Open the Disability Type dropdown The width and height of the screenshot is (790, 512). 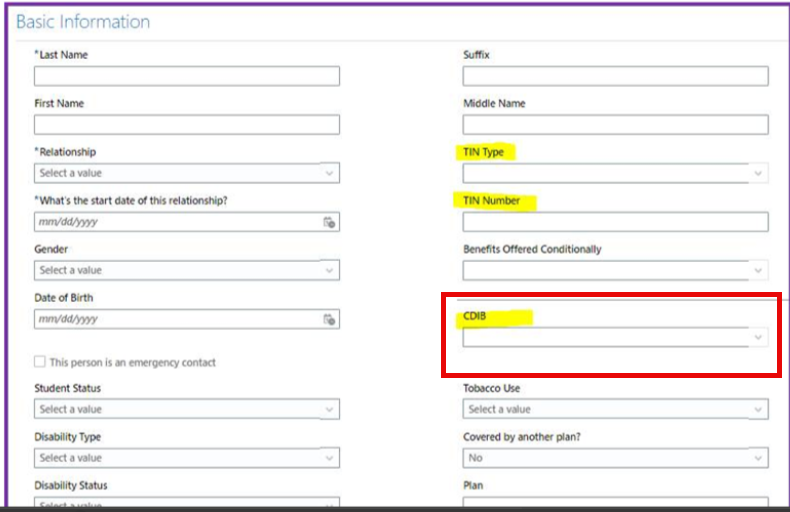click(x=187, y=458)
